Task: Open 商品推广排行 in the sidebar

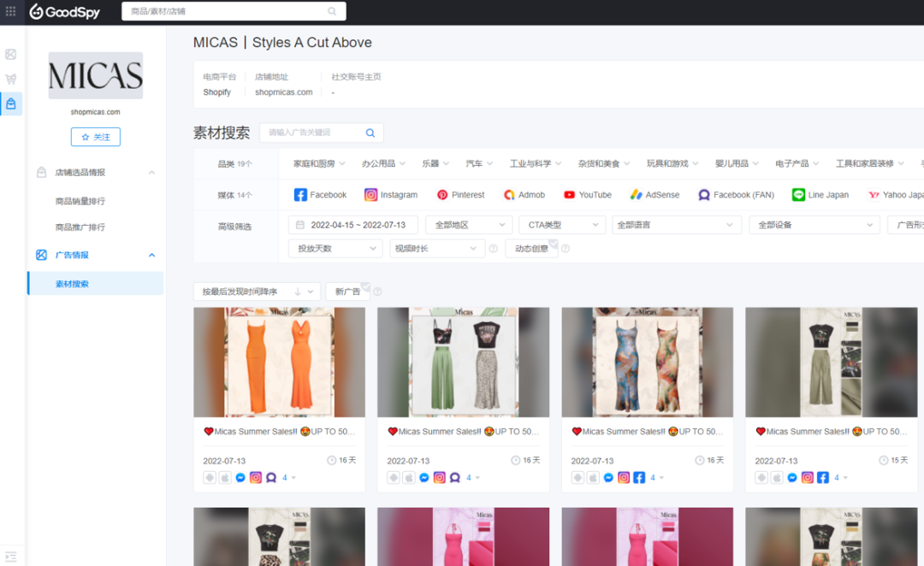Action: [x=80, y=227]
